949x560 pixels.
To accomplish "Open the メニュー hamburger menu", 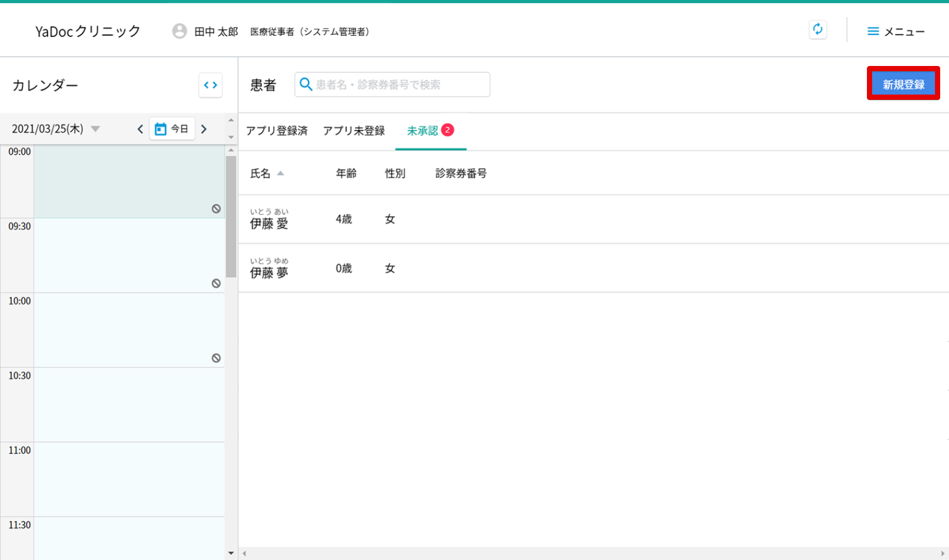I will click(x=895, y=32).
